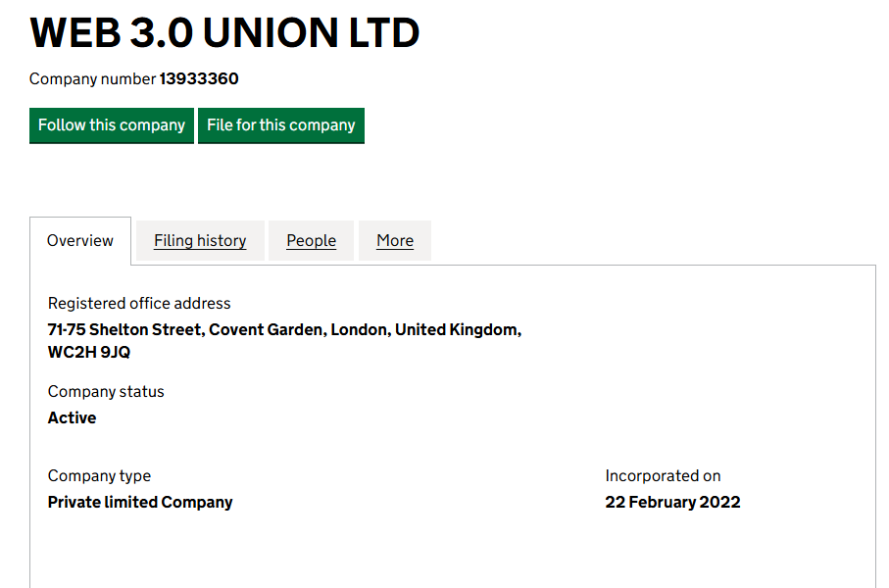
Task: Click the Company status label
Action: pos(106,392)
